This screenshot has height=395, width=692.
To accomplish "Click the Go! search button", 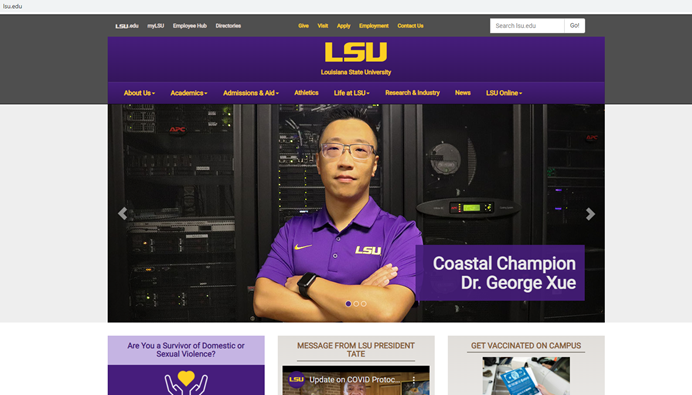I will coord(575,26).
